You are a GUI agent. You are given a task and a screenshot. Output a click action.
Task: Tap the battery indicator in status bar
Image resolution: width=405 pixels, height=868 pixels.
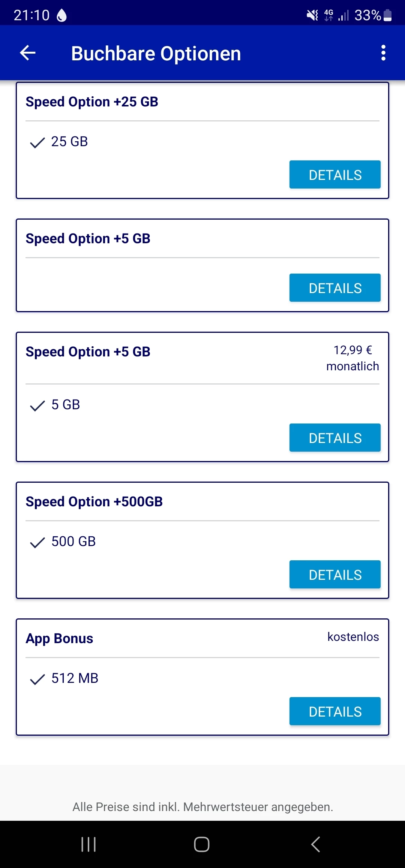coord(388,15)
